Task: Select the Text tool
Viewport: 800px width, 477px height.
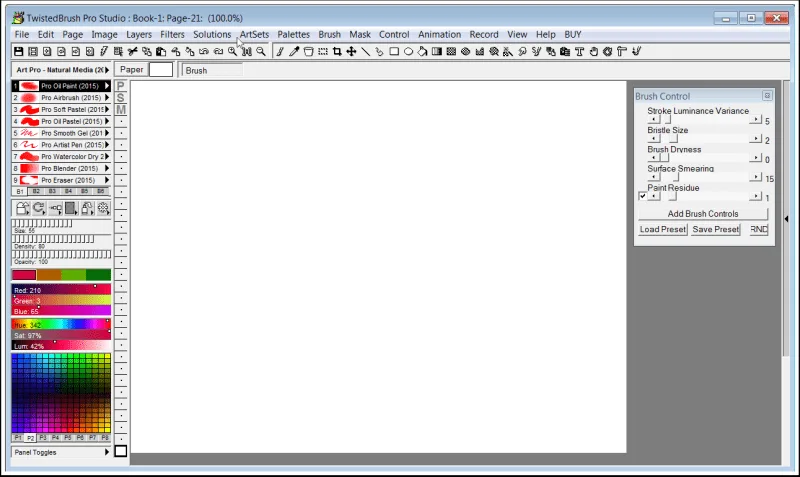Action: (x=579, y=52)
